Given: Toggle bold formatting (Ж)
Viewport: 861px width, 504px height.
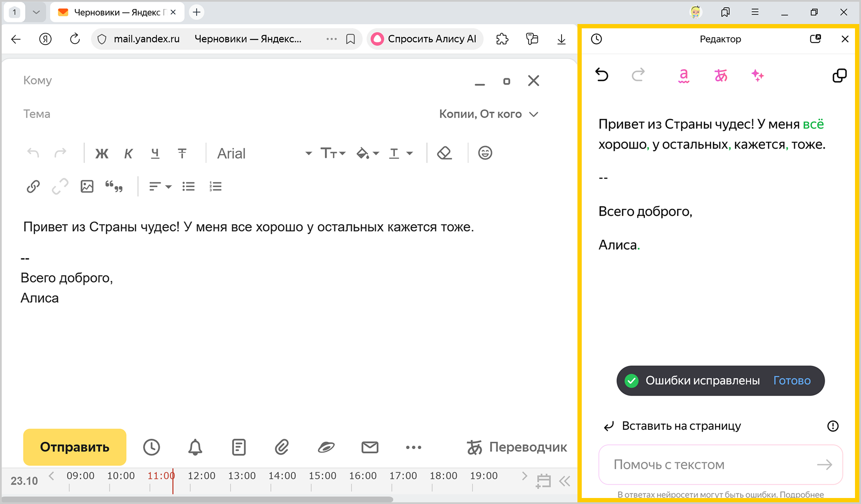Looking at the screenshot, I should [x=102, y=153].
